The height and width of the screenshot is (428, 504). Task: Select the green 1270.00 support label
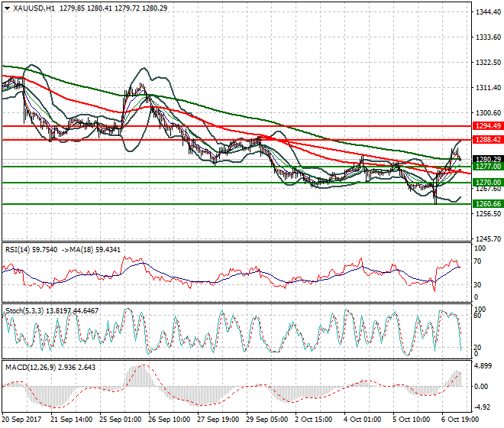(488, 183)
